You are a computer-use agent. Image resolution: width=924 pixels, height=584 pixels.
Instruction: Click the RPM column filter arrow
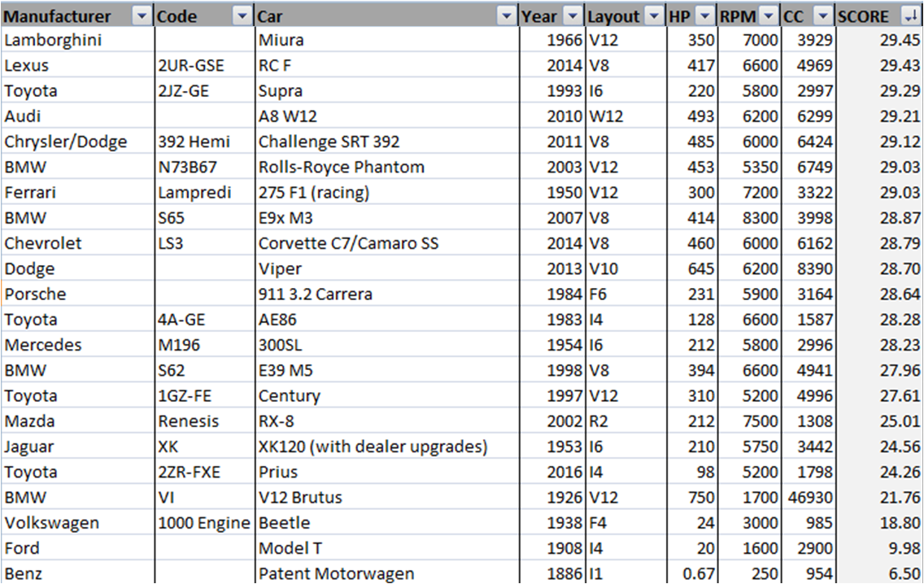pyautogui.click(x=769, y=16)
